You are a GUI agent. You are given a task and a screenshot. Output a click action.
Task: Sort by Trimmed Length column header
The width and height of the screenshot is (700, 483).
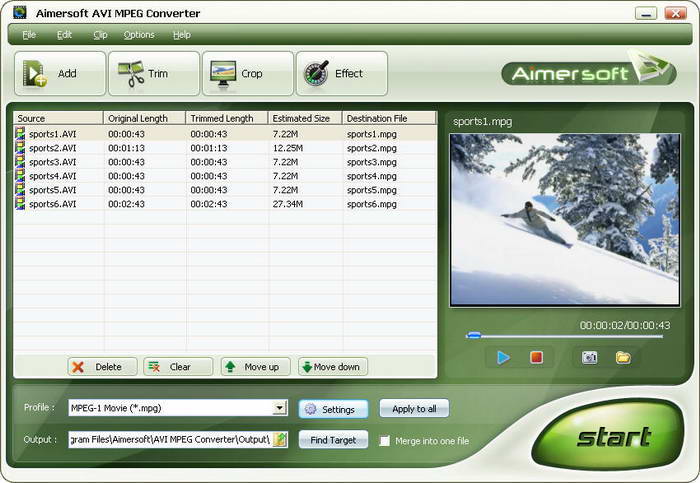pos(227,118)
